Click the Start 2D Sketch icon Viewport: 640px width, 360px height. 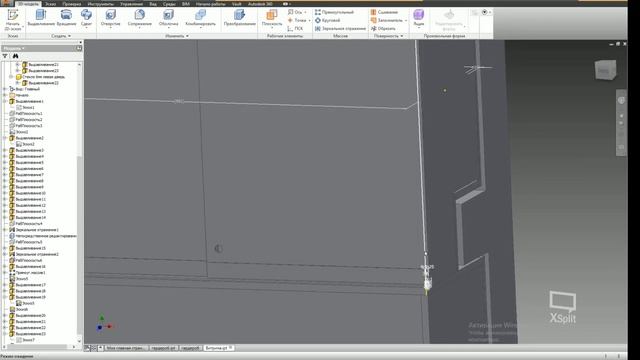pos(13,15)
